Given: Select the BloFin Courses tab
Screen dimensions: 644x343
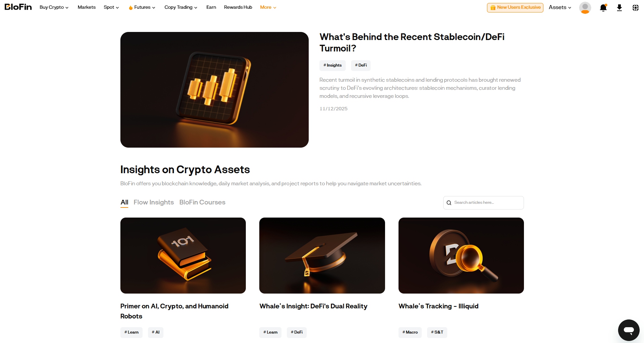Looking at the screenshot, I should pos(202,202).
